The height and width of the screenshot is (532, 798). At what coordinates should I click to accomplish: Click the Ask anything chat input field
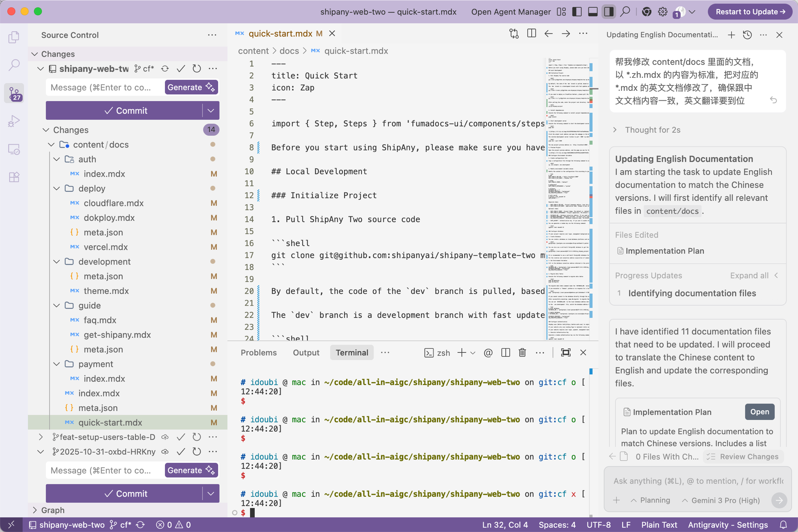697,481
